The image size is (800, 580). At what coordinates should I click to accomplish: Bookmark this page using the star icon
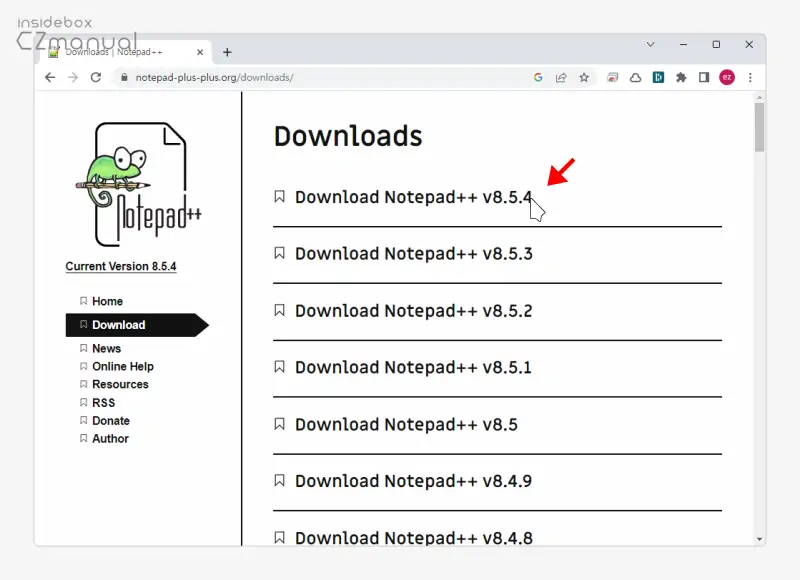(584, 77)
